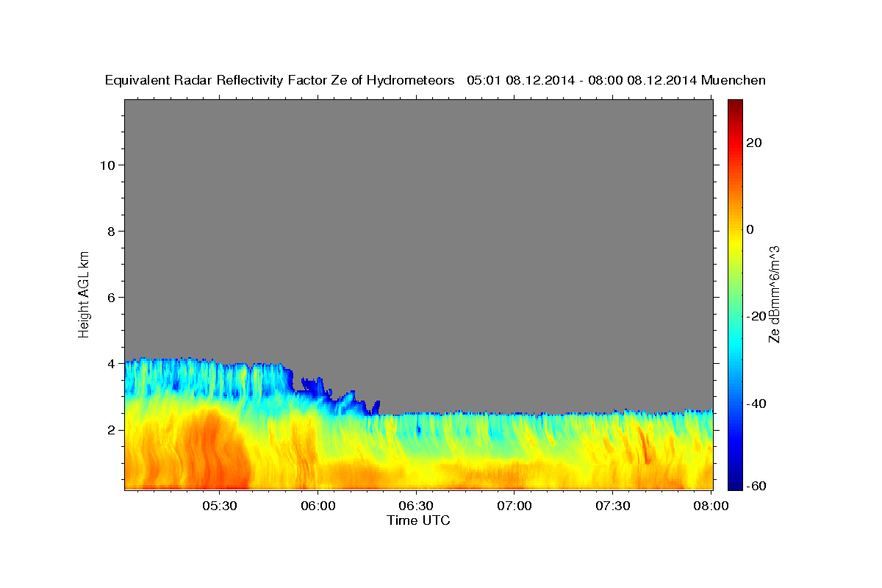Click the height tick label '4'
Viewport: 882px width, 588px height.
coord(111,363)
